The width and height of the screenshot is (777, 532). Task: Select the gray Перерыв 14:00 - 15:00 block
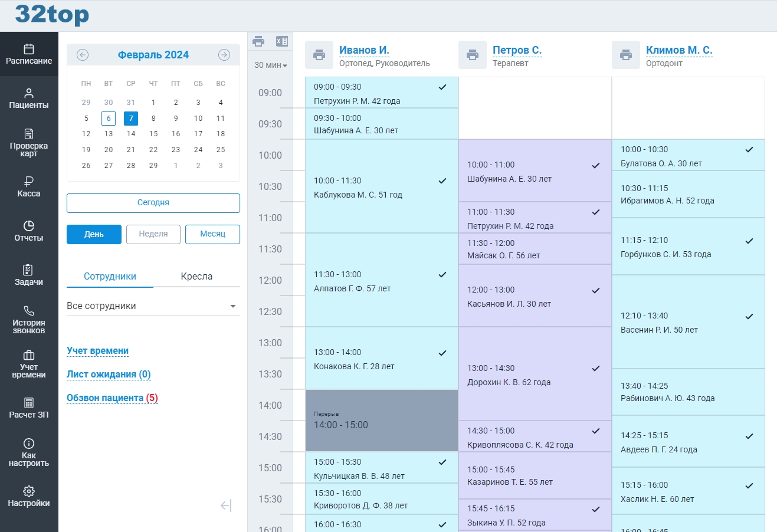pos(381,421)
